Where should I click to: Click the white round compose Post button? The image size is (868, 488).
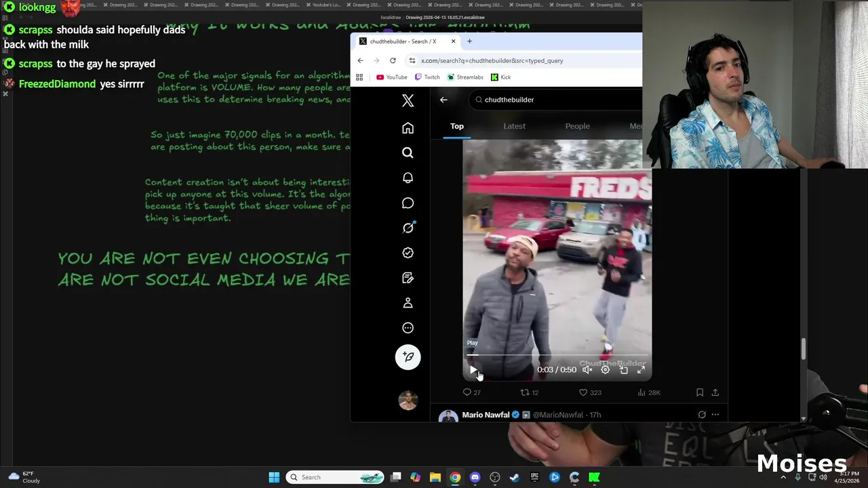pyautogui.click(x=408, y=357)
